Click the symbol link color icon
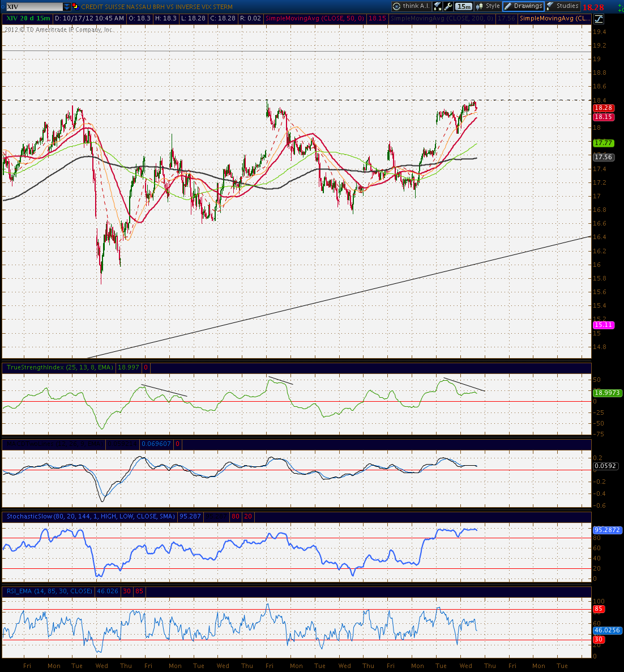 point(75,6)
